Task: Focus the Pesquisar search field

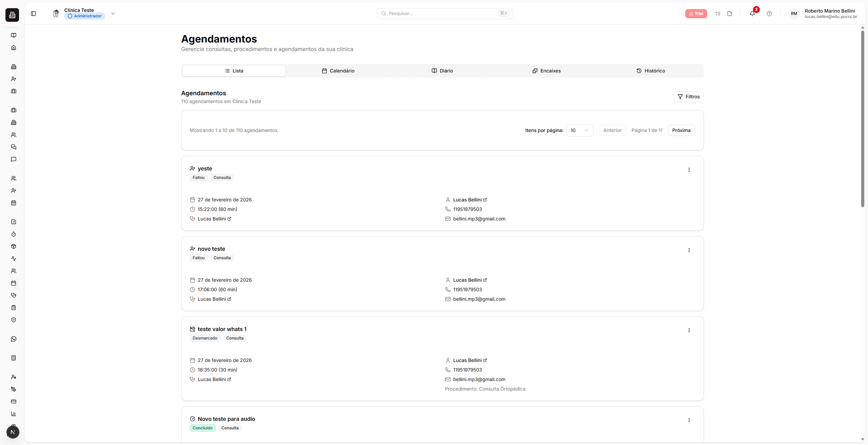Action: (x=442, y=14)
